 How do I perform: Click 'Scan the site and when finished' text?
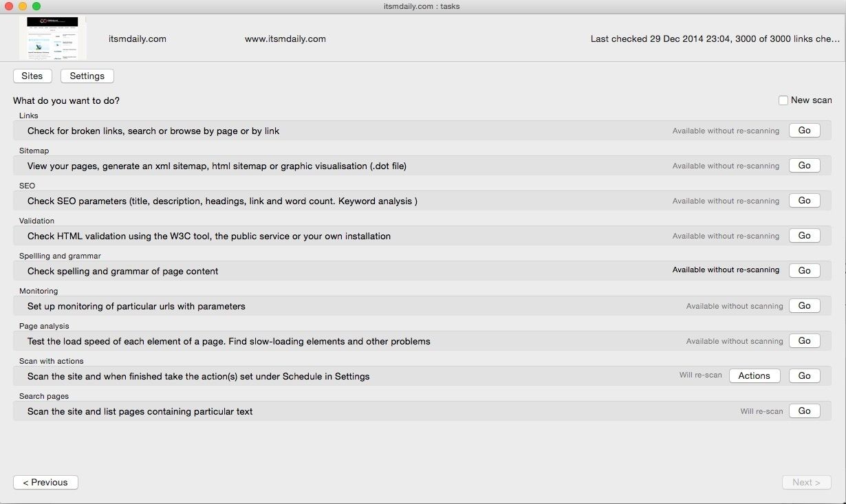(199, 376)
